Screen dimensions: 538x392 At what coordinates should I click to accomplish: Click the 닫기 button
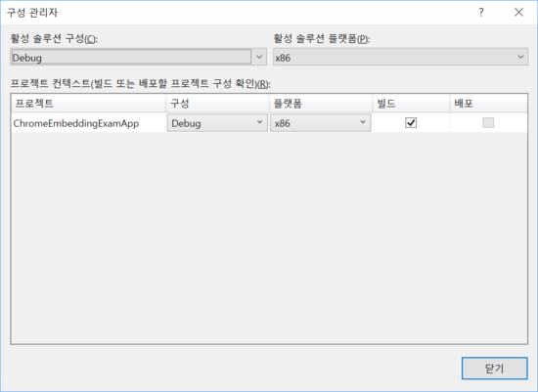pos(494,369)
